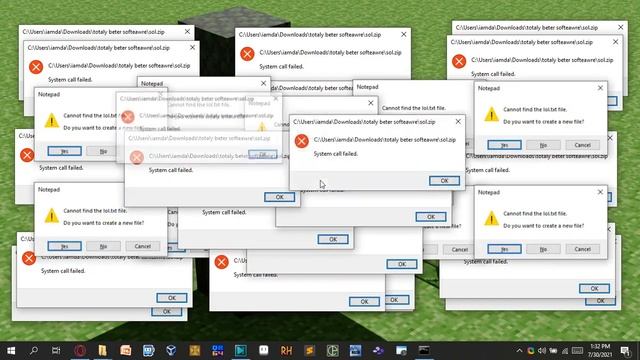The image size is (640, 360).
Task: Open the red circular browser icon in the taskbar
Action: [80, 351]
